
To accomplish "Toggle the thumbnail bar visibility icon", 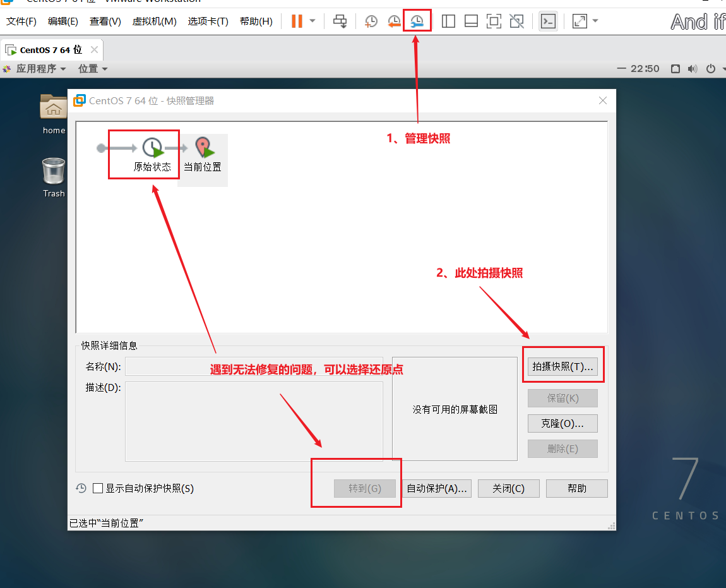I will 471,21.
